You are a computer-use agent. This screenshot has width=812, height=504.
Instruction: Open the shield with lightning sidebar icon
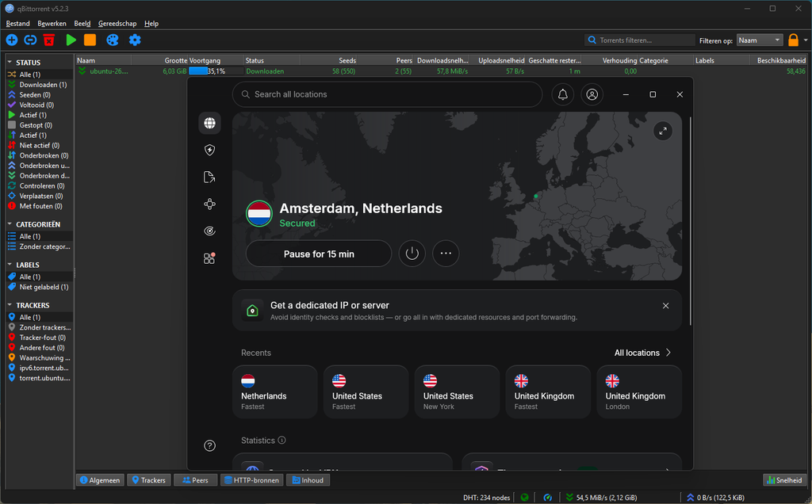209,150
